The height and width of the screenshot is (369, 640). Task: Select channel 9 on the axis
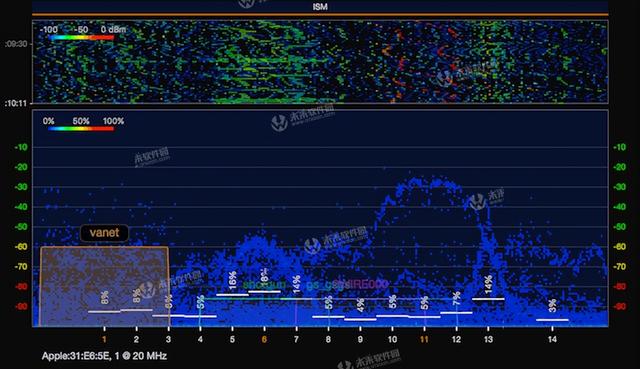360,340
